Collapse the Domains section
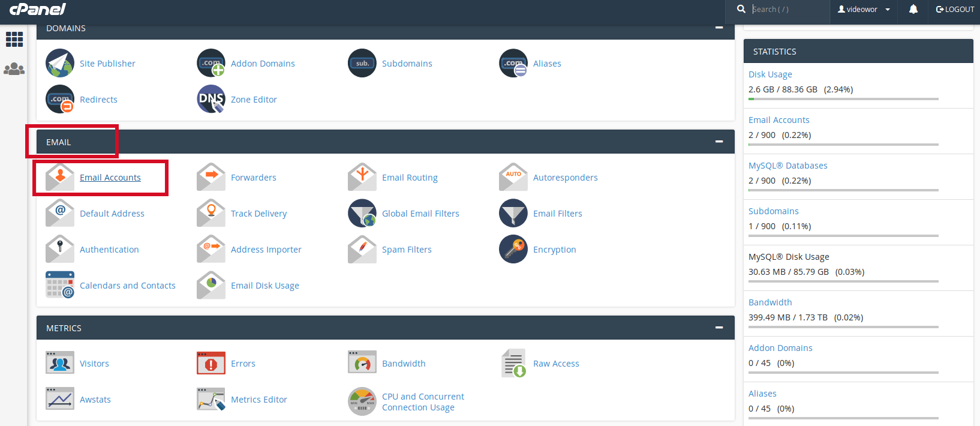This screenshot has height=426, width=980. point(719,28)
